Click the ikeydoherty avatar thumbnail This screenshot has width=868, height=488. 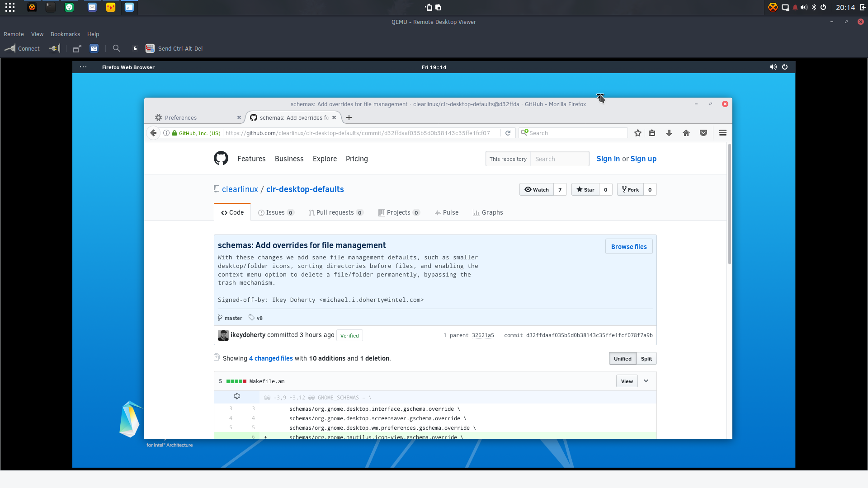point(223,335)
